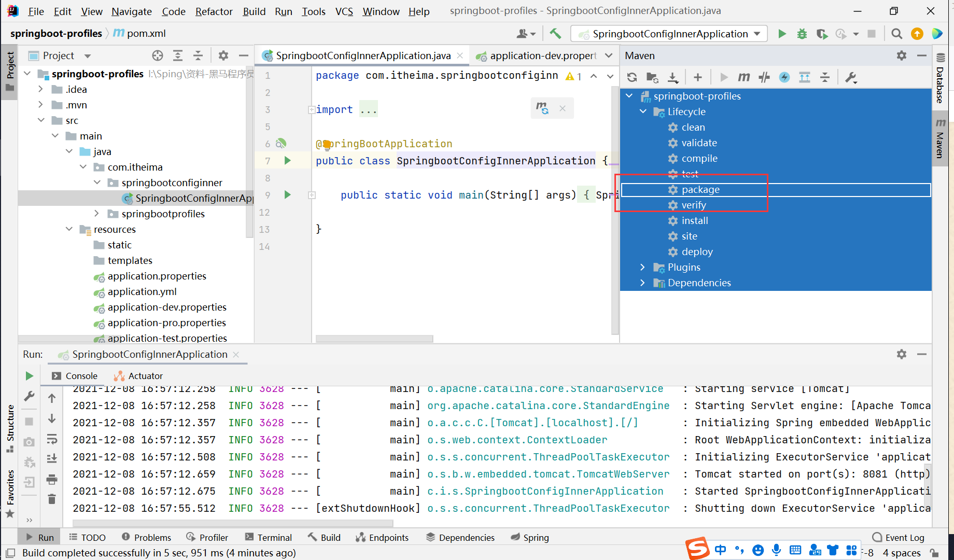Rerun application in Run panel
954x560 pixels.
pyautogui.click(x=30, y=376)
